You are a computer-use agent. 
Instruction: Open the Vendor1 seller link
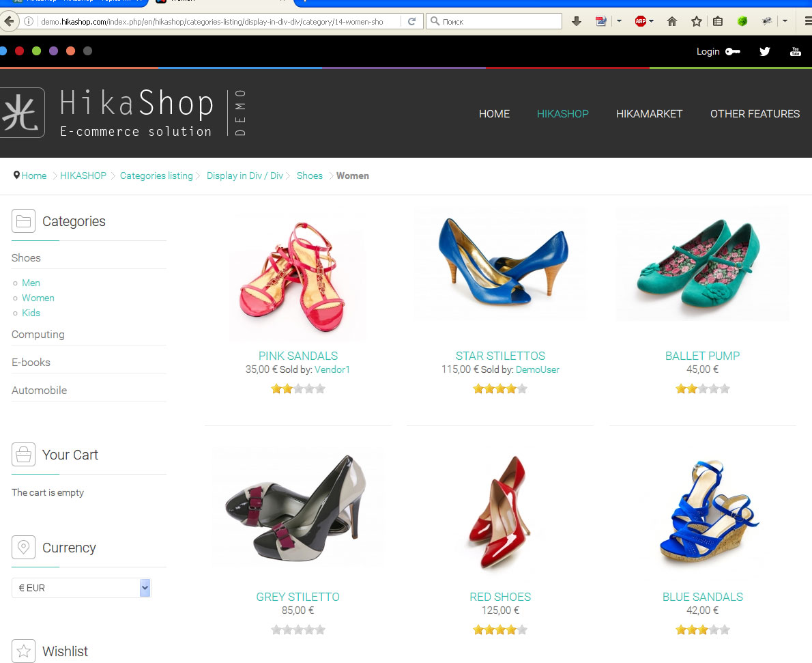332,369
